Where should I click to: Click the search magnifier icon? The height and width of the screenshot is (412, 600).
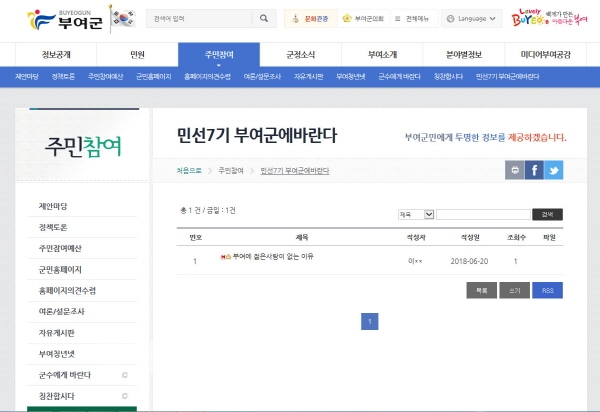coord(262,19)
